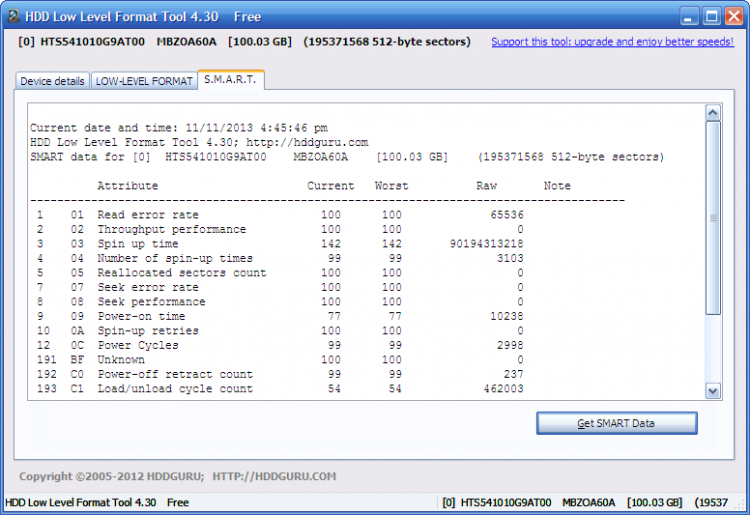Click raw value 10238 for Power-on time
750x515 pixels.
tap(507, 316)
